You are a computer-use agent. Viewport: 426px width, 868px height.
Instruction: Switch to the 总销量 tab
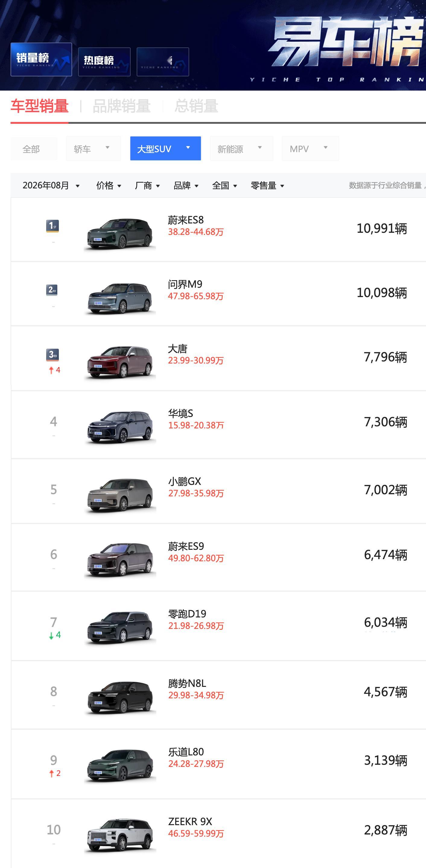click(196, 106)
